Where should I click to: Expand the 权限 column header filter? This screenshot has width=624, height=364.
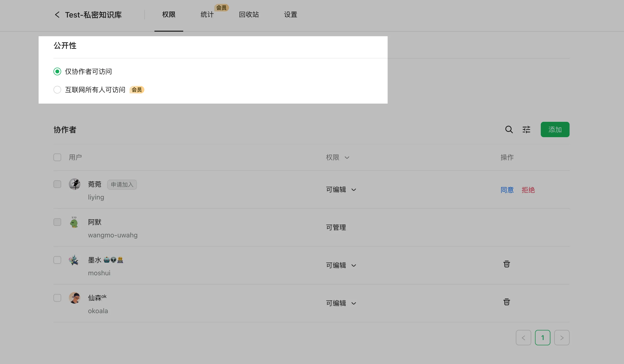[x=337, y=158]
